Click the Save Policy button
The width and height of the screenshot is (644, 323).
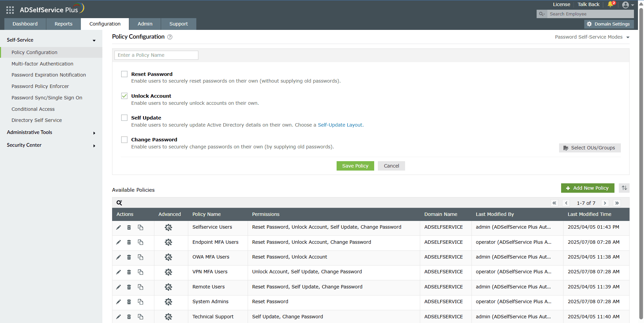point(355,166)
